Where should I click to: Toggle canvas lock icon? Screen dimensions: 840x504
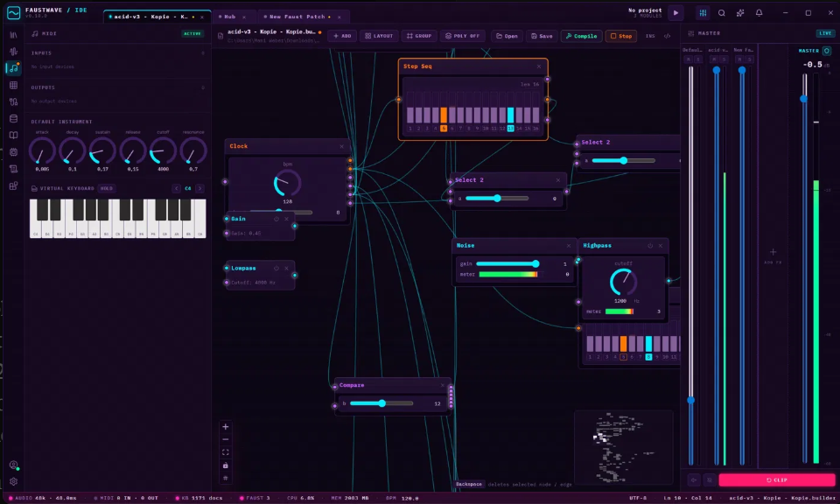(x=226, y=465)
